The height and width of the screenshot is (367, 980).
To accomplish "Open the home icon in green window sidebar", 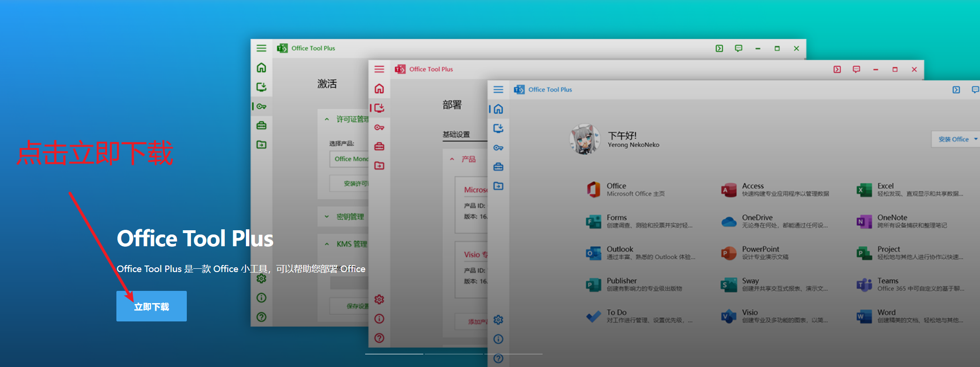I will pyautogui.click(x=261, y=68).
